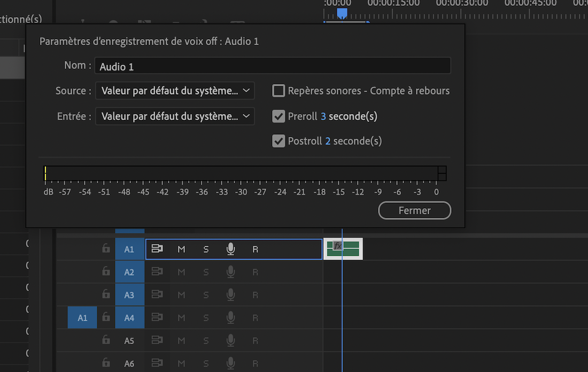Toggle sync lock on track A6
The image size is (588, 372).
coord(157,363)
